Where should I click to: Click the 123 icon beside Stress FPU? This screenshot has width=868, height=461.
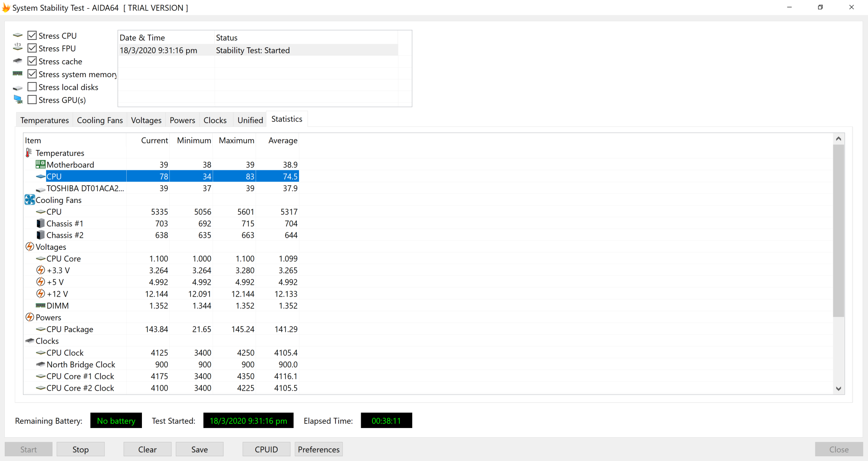click(18, 47)
